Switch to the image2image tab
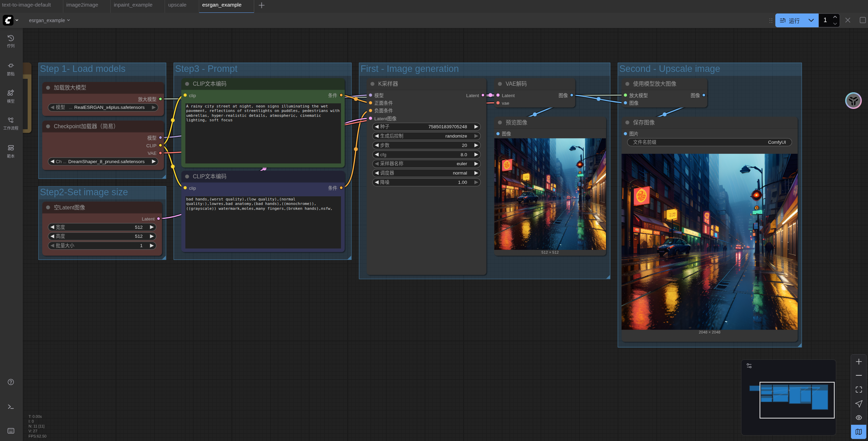The image size is (868, 441). tap(82, 5)
